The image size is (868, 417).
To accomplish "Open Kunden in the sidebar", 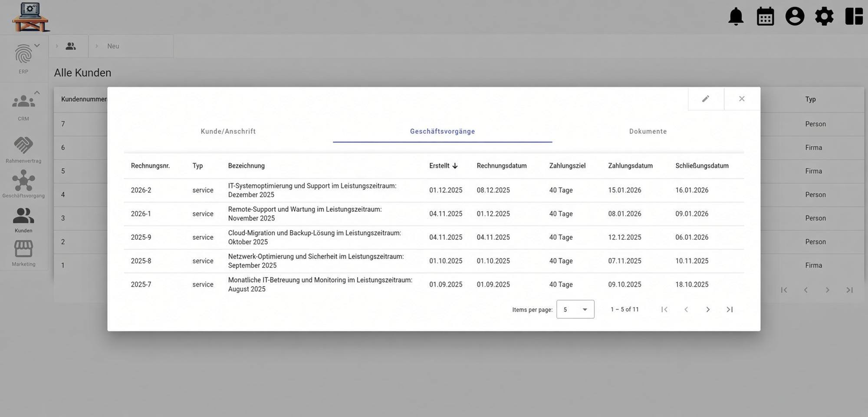I will (23, 220).
